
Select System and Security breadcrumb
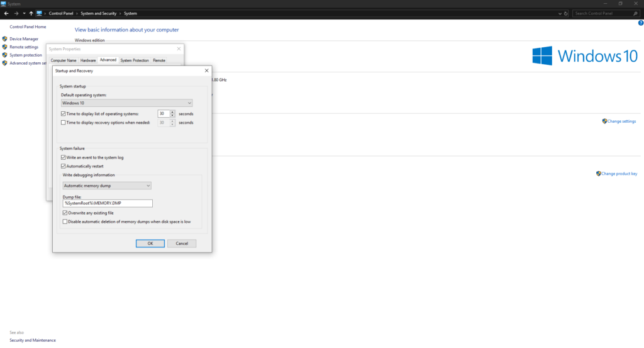click(x=99, y=14)
